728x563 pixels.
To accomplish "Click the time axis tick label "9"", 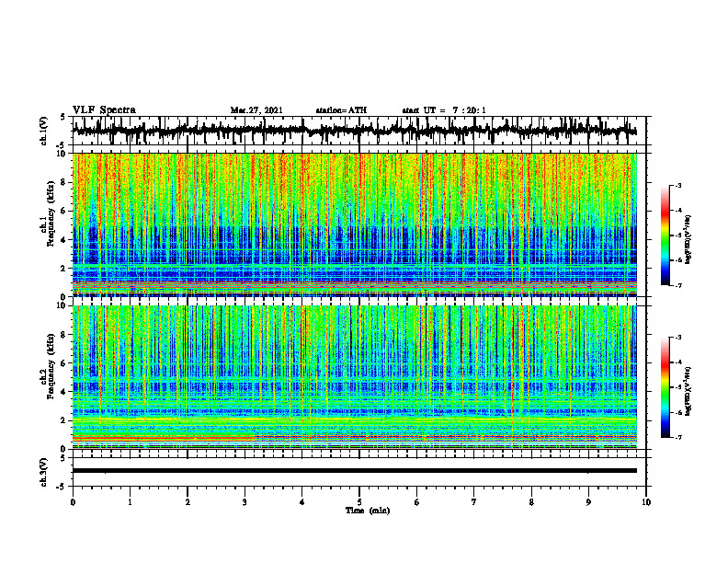I will (588, 502).
